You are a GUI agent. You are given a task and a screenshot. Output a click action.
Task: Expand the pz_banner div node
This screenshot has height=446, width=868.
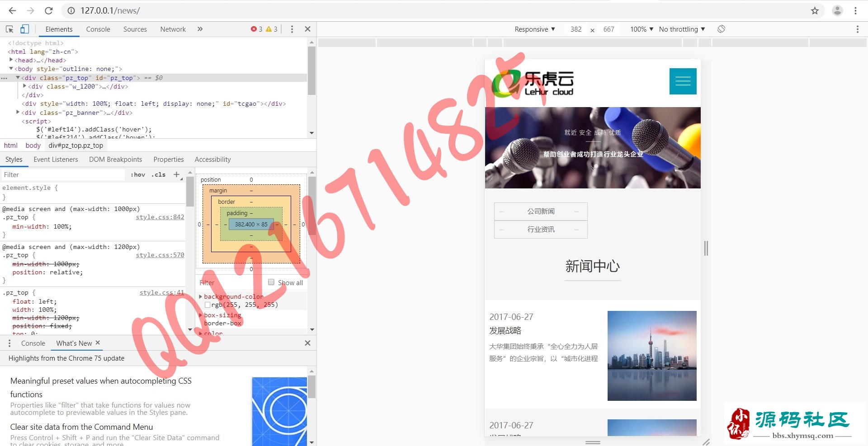[18, 112]
